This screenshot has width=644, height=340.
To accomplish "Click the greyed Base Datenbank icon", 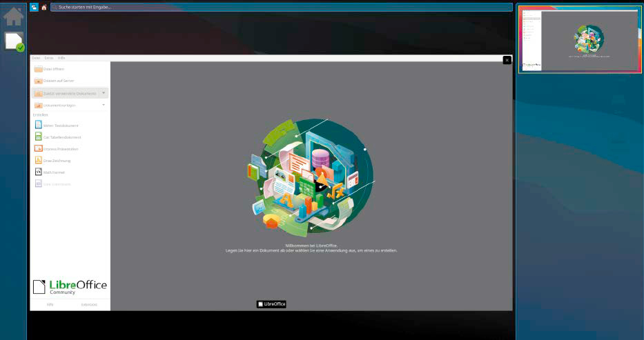I will 38,183.
